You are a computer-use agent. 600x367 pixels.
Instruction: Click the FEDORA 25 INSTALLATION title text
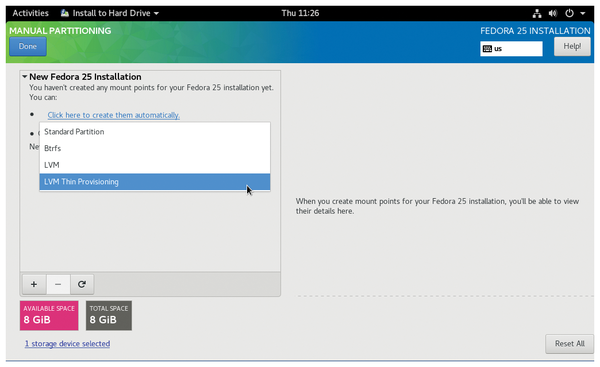(x=535, y=31)
